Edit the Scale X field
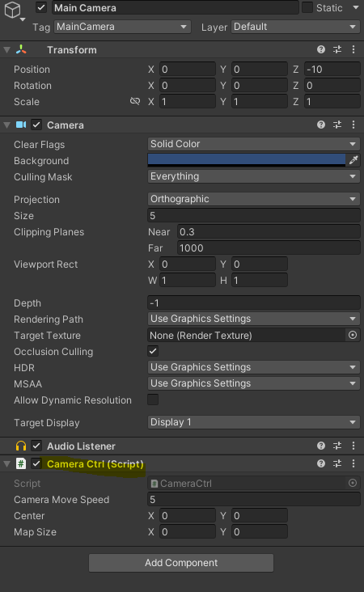Screen dimensions: 364x592 pos(188,102)
